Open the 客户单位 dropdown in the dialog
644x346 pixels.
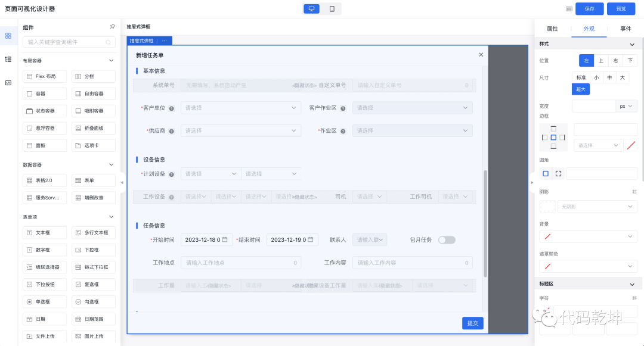pos(240,108)
